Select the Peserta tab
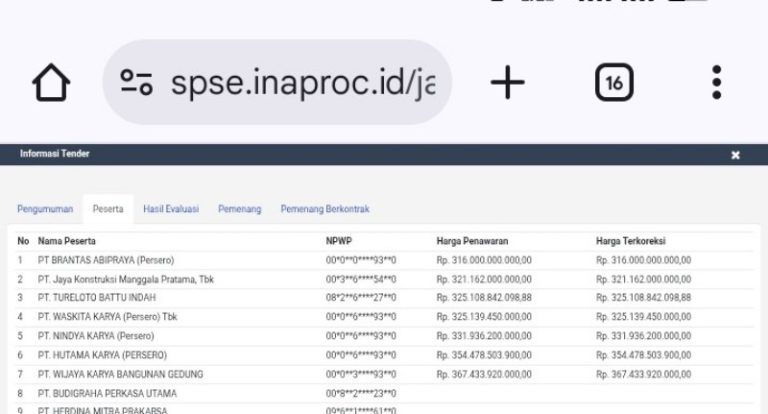Viewport: 768px width, 414px height. coord(108,209)
